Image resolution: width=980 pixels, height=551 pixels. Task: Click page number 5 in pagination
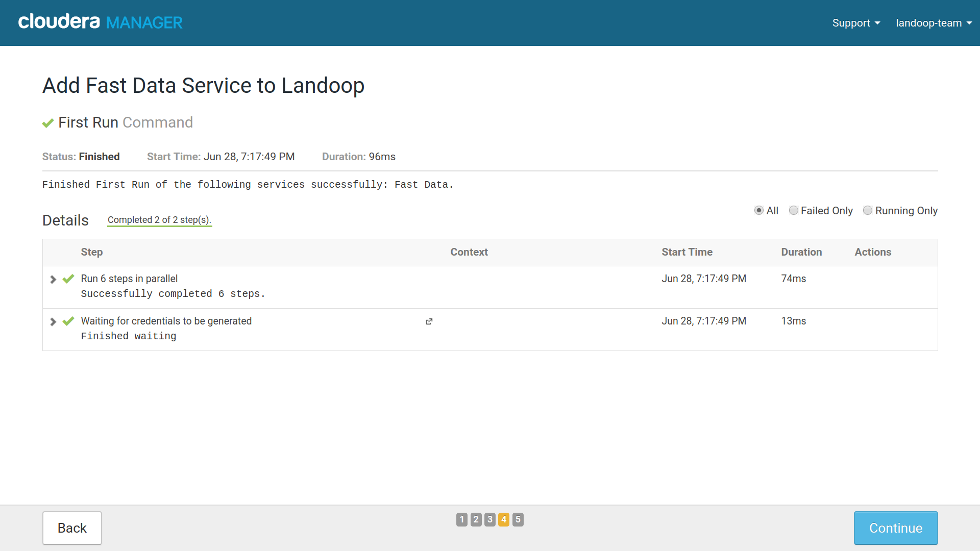(x=518, y=519)
